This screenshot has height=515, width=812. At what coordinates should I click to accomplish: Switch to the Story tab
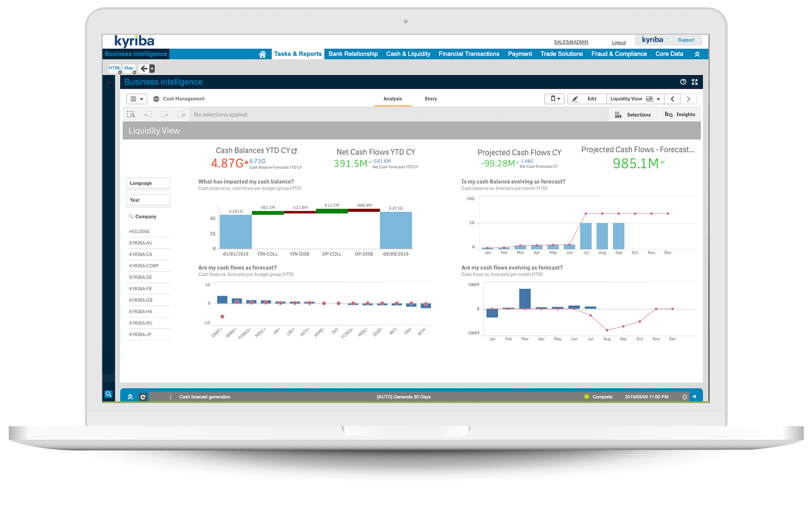(430, 99)
